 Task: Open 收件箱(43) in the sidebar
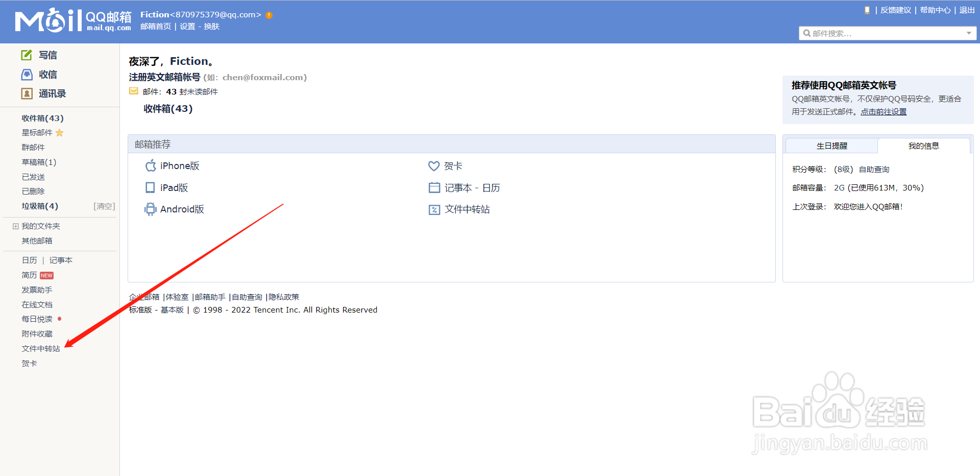(x=43, y=118)
